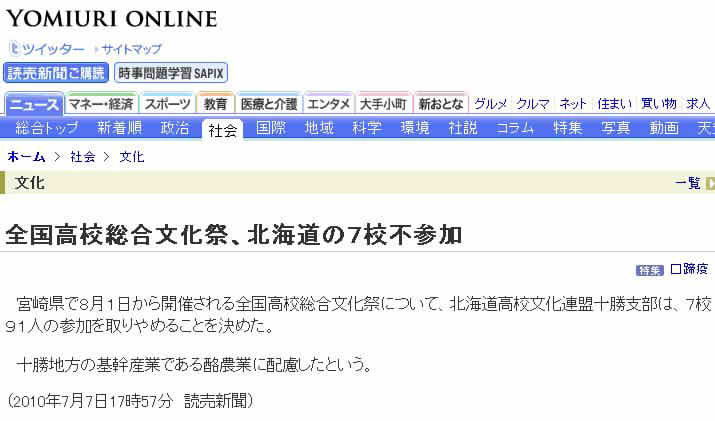
Task: Select the ニュース main tab
Action: click(34, 104)
